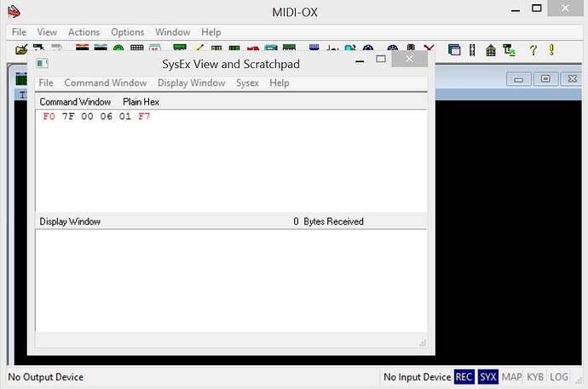Viewport: 588px width, 389px height.
Task: Open the Command Window menu
Action: pos(106,83)
